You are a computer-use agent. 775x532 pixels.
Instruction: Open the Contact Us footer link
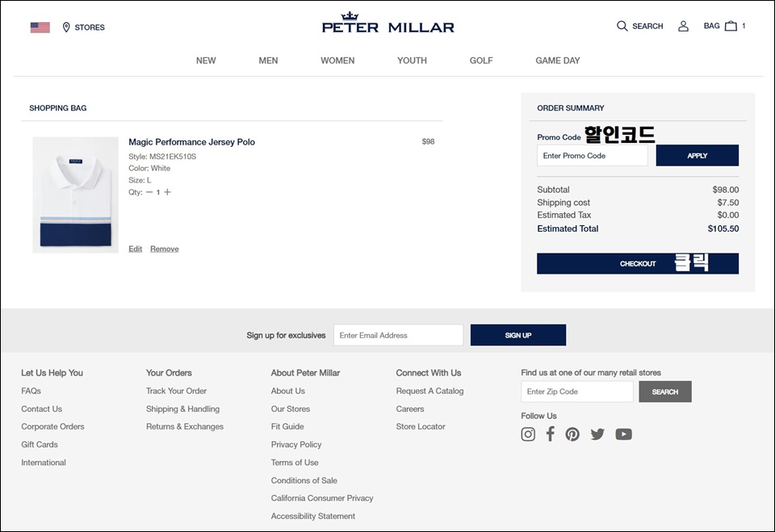41,408
